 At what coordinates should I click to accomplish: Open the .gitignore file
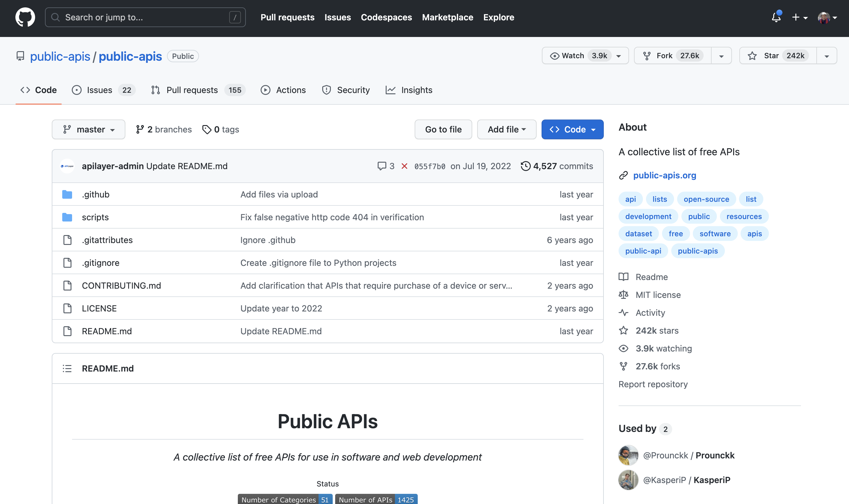tap(100, 262)
